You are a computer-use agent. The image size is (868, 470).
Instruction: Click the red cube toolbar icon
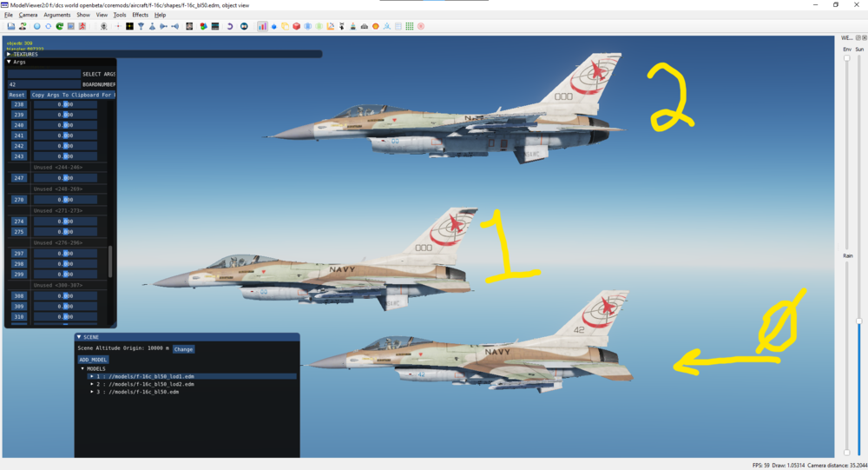coord(297,26)
